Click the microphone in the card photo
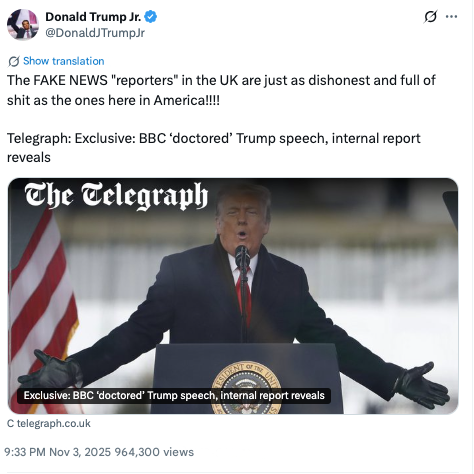This screenshot has height=474, width=474. click(x=241, y=256)
